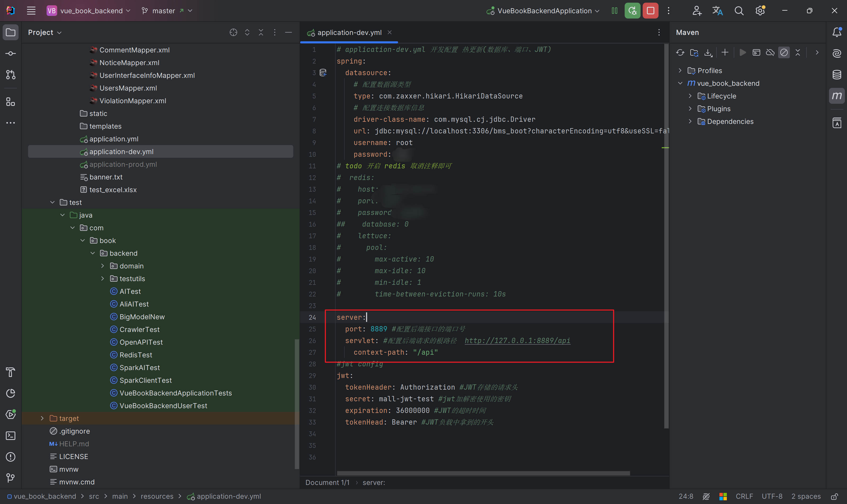Open RedisTest class in project tree
The height and width of the screenshot is (504, 847).
pyautogui.click(x=136, y=355)
